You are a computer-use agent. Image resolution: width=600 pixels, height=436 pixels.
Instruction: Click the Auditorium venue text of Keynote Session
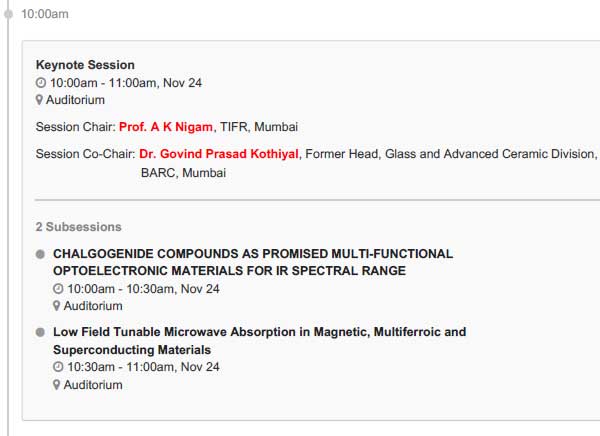click(x=75, y=100)
